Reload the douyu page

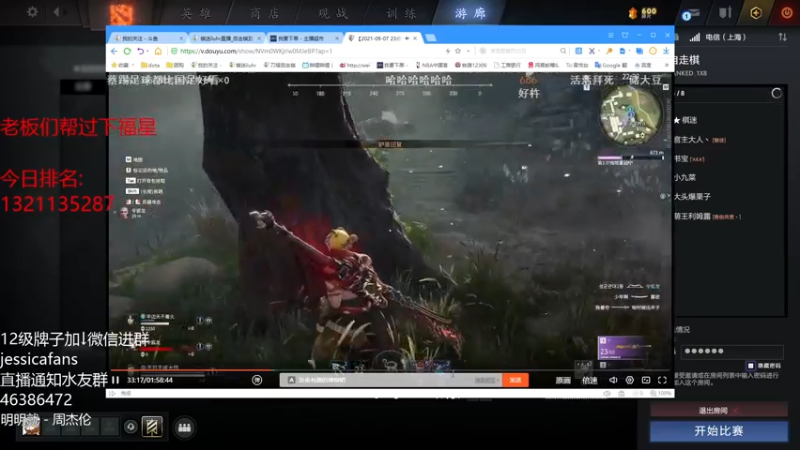[128, 51]
